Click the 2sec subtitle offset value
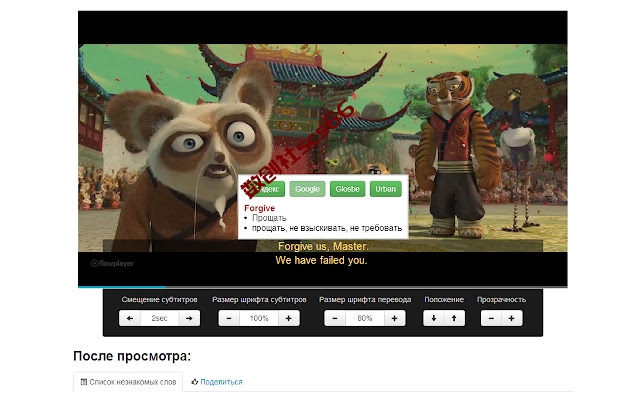 [x=160, y=318]
